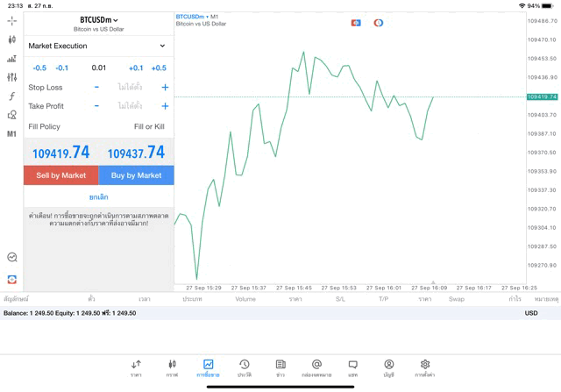Decrease Take Profit with minus button

coord(97,106)
